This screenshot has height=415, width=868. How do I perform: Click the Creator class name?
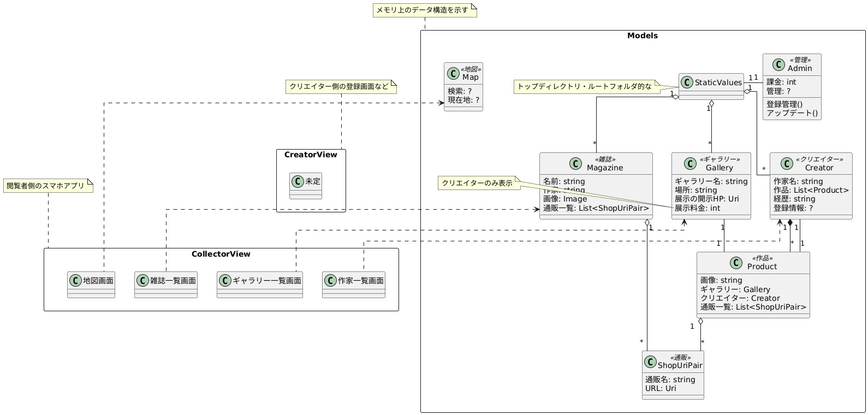click(819, 168)
